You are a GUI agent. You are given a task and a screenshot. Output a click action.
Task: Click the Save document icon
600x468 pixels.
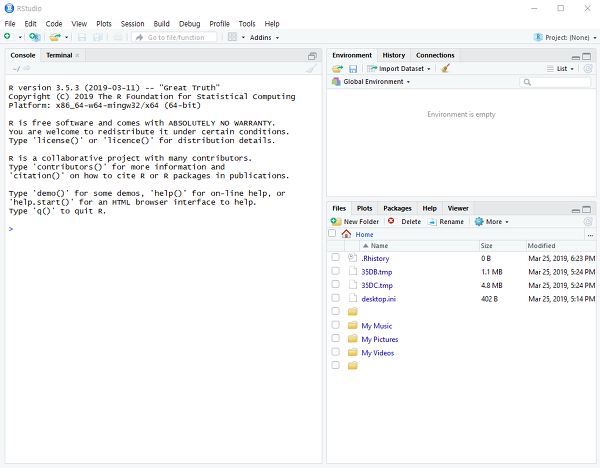click(82, 37)
